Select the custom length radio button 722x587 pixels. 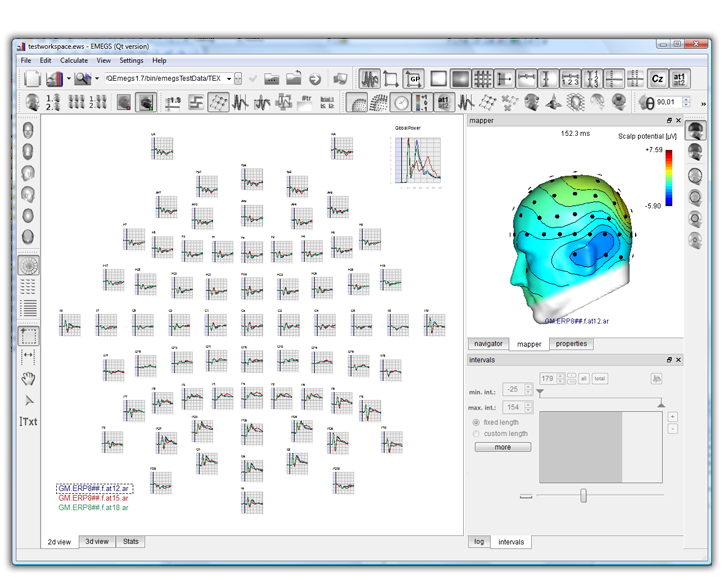click(x=477, y=434)
